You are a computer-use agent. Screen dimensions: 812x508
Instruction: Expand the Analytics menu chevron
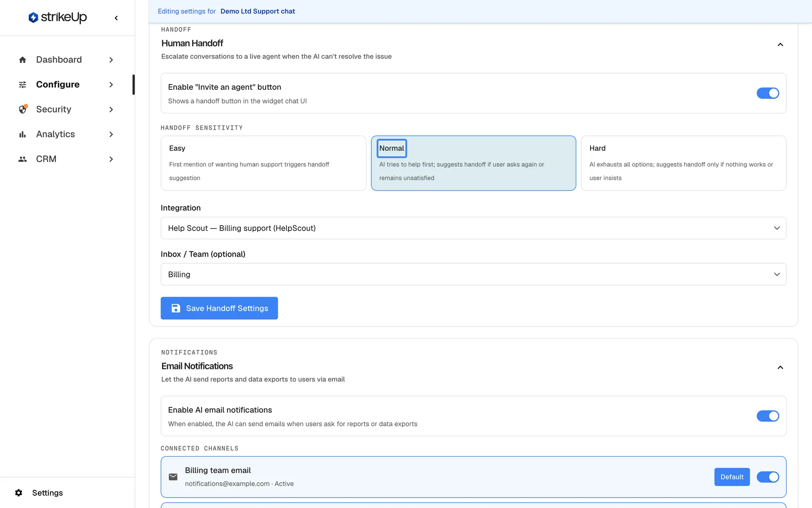pyautogui.click(x=111, y=134)
